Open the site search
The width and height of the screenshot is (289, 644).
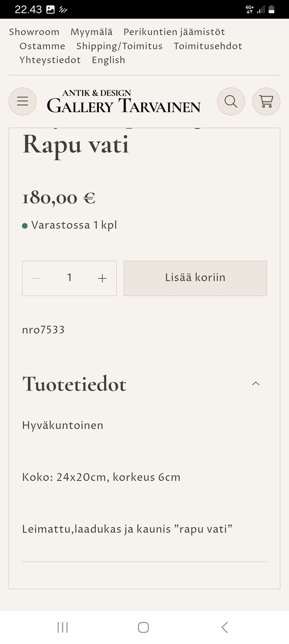tap(231, 101)
